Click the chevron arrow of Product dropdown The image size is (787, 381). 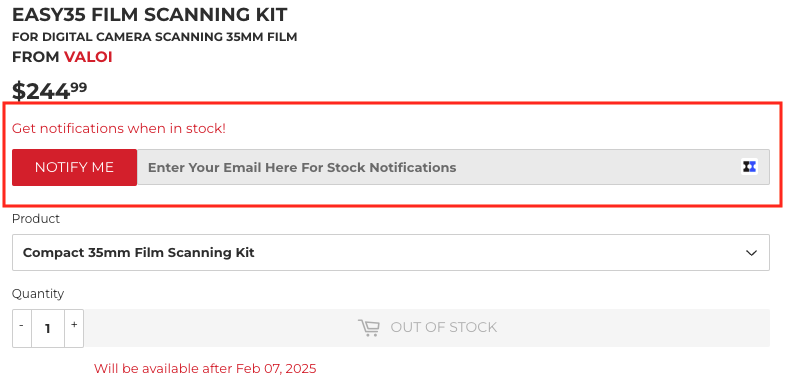pos(751,253)
